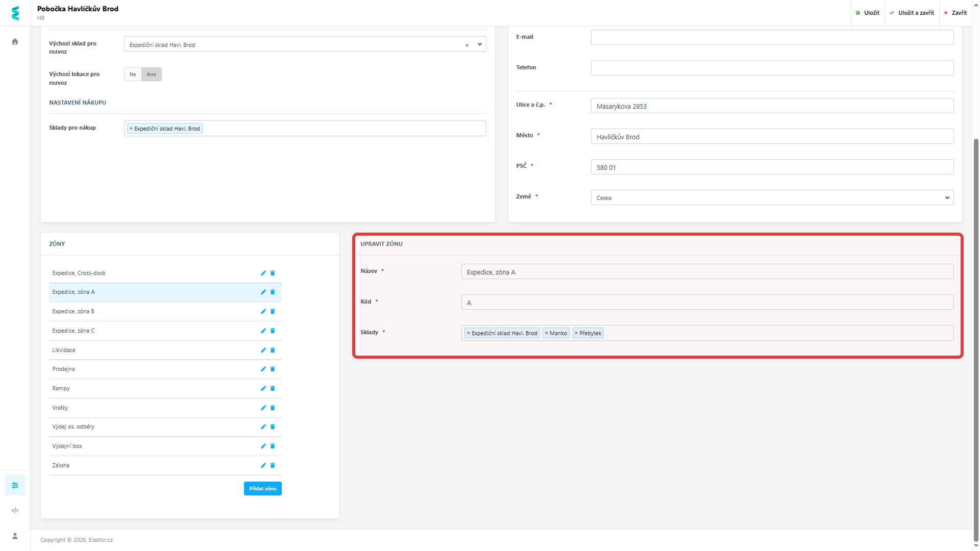Click the PSČ input field

pos(772,167)
